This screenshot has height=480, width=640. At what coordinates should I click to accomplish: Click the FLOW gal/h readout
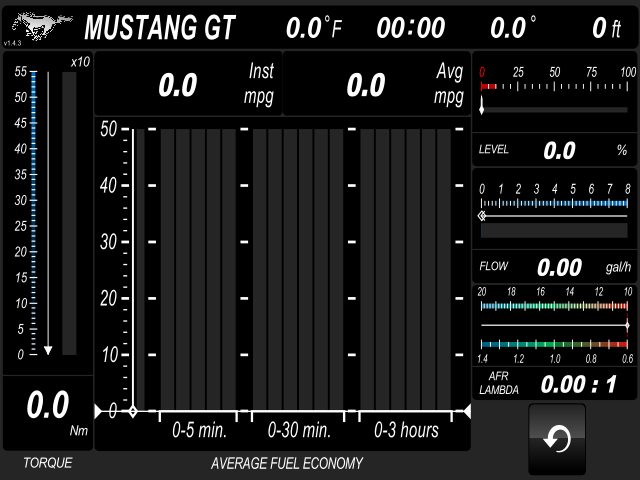tap(555, 267)
